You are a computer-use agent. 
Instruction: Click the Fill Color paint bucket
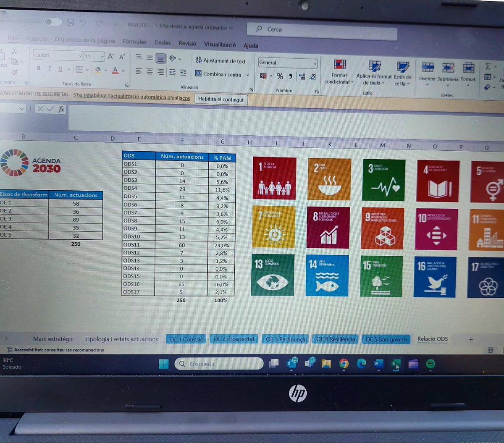(x=98, y=70)
